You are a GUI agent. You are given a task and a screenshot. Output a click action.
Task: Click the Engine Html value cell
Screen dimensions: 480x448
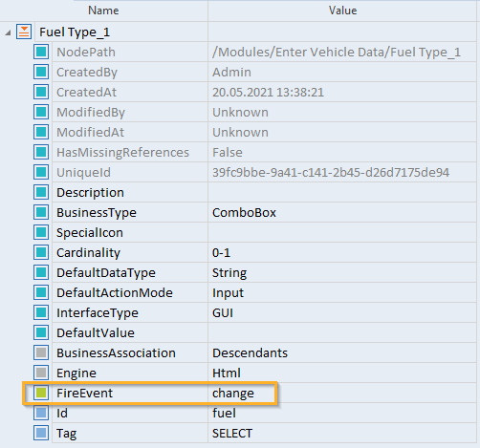342,373
